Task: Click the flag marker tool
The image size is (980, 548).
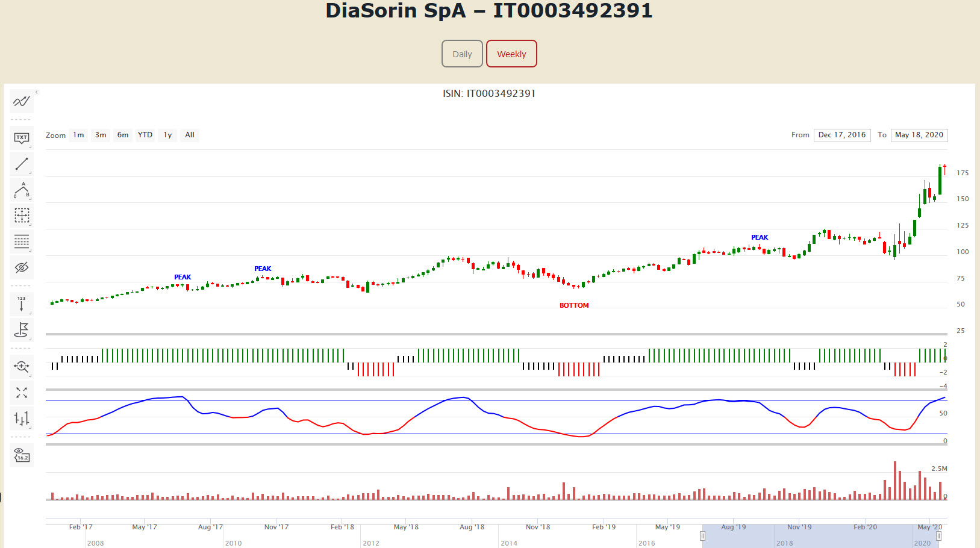Action: coord(21,330)
